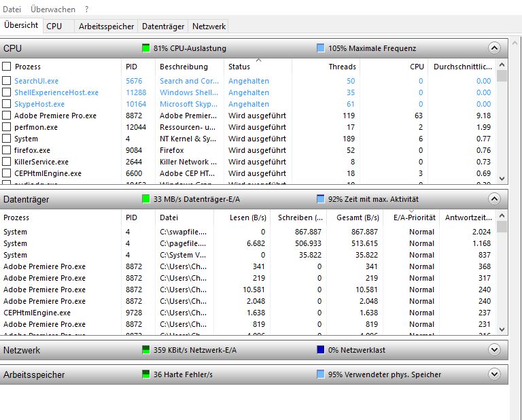
Task: Select the perfmon.exe process row
Action: pos(248,127)
